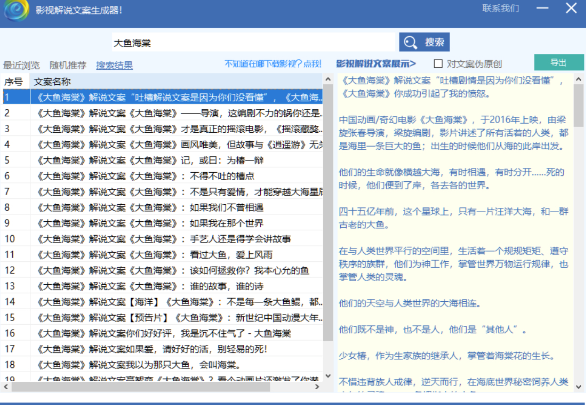Select row 17 如果爱，请好好的活
This screenshot has height=405, width=586.
point(161,349)
